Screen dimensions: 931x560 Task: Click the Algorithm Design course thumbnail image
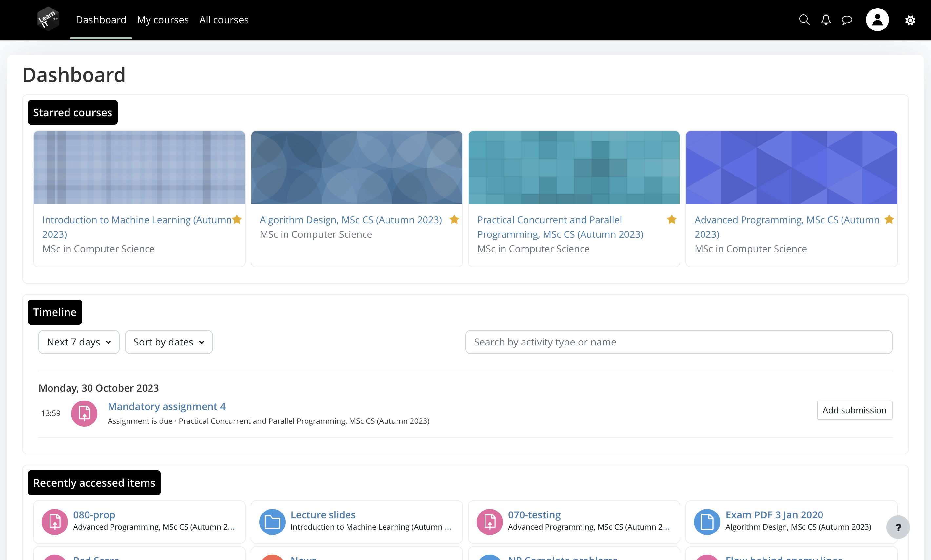pos(356,167)
